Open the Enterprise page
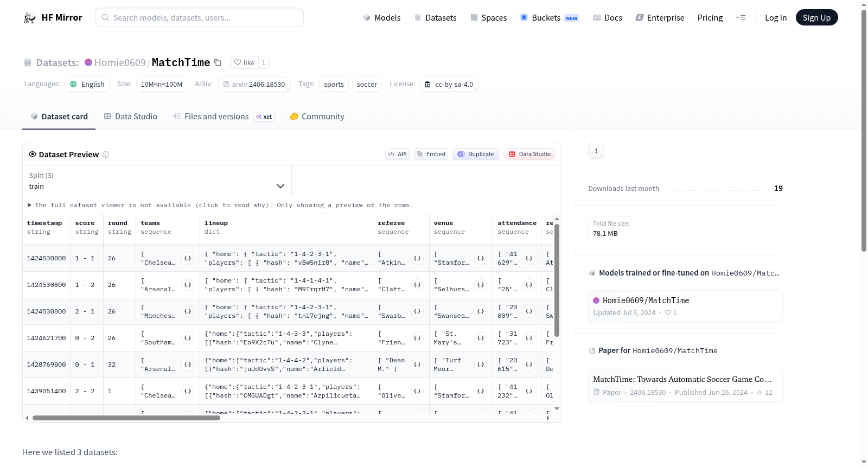The image size is (868, 467). point(660,18)
